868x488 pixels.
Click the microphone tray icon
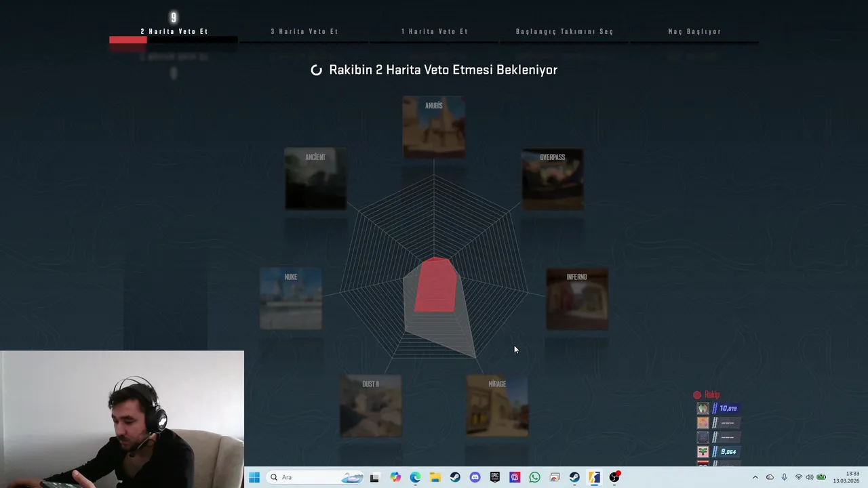785,477
